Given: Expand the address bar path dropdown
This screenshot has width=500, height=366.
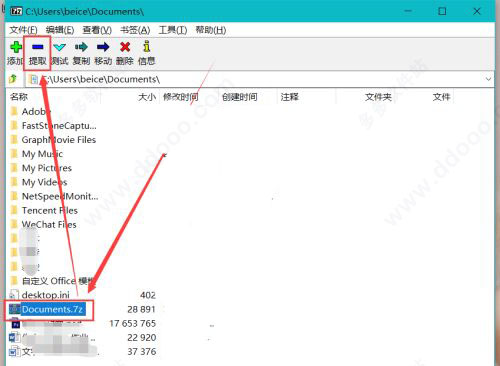Looking at the screenshot, I should point(488,79).
